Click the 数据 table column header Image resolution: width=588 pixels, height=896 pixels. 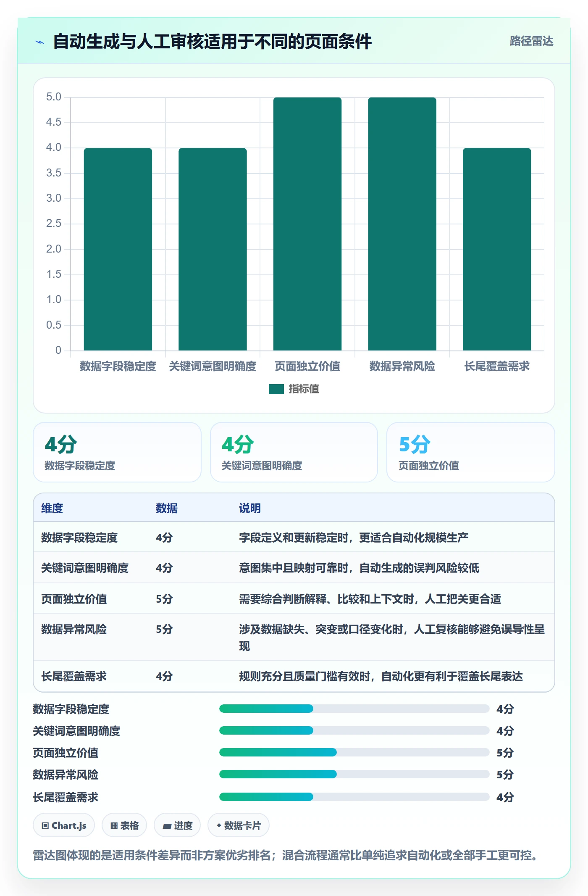click(x=167, y=509)
